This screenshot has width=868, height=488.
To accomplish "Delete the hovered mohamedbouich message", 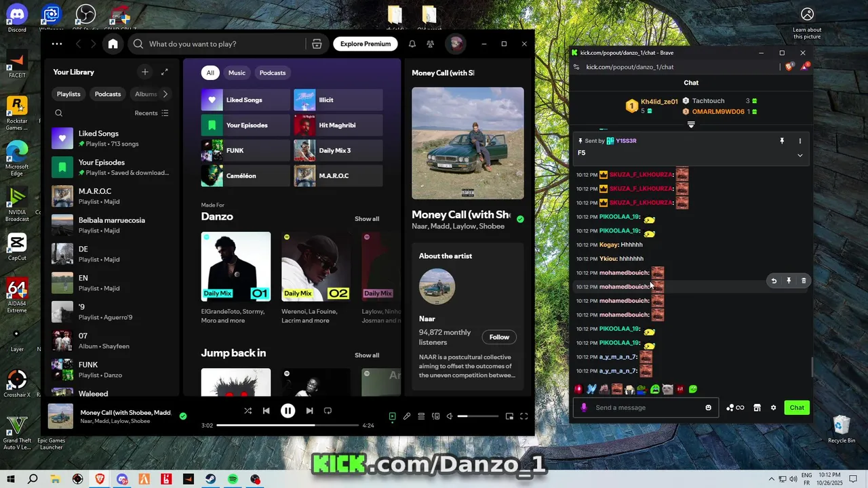I will 804,281.
